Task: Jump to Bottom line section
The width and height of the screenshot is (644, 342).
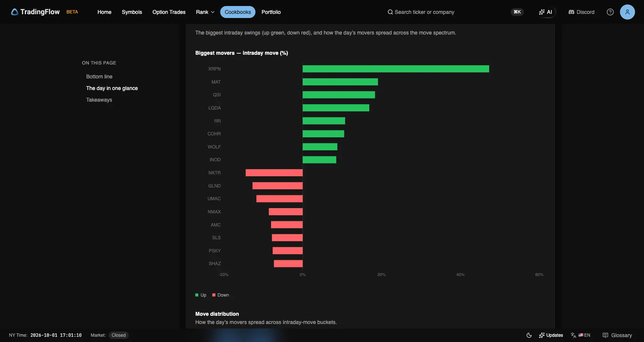Action: point(99,76)
